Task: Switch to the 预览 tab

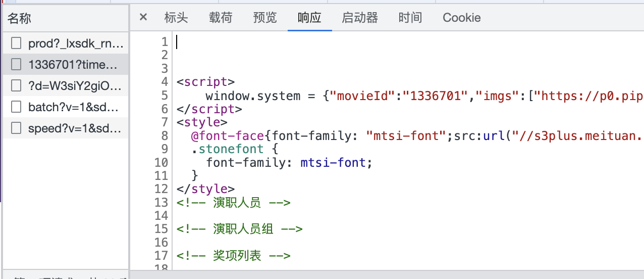Action: 265,18
